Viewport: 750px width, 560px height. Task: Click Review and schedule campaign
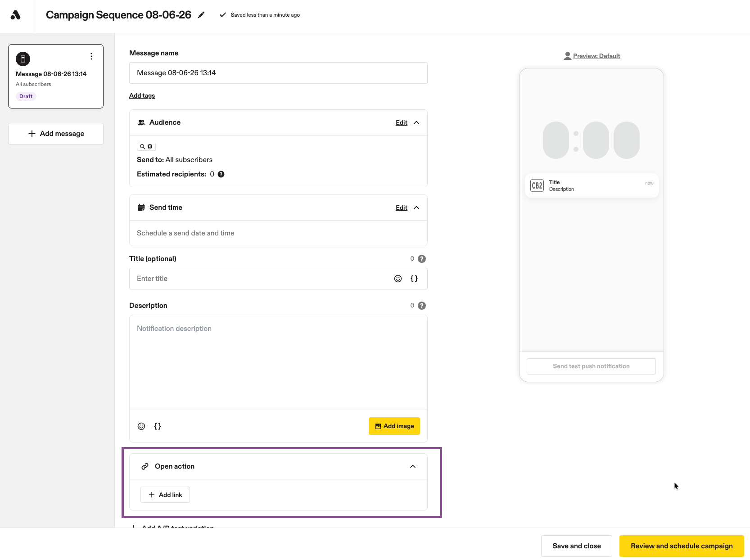click(682, 546)
